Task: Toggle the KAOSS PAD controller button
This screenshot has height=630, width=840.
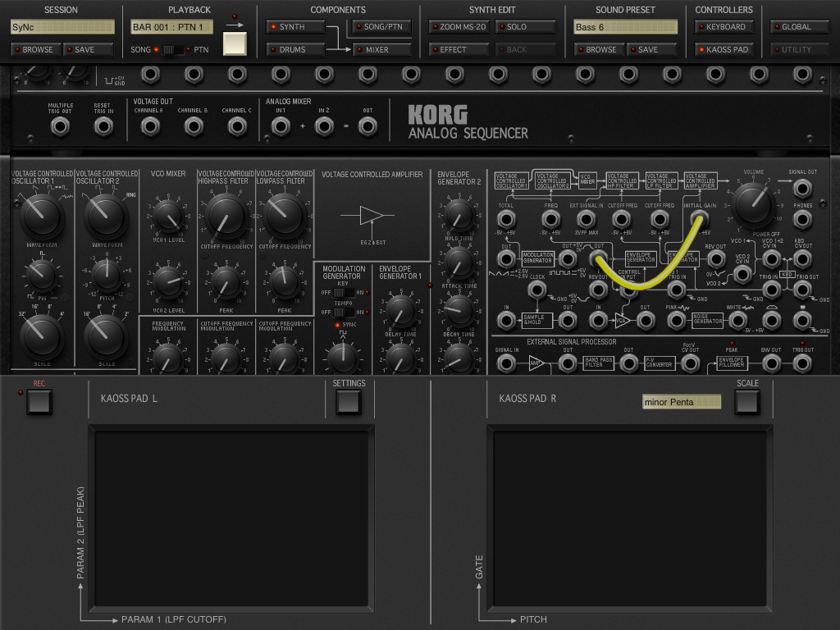Action: [x=724, y=49]
